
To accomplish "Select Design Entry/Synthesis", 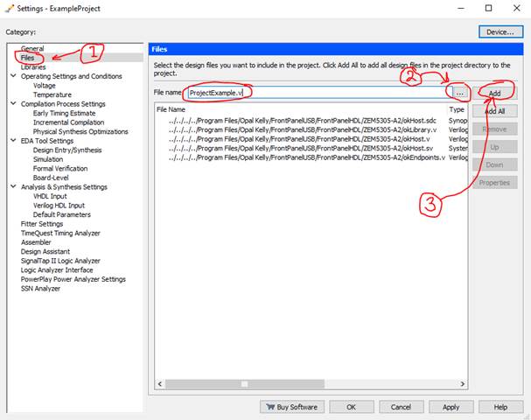I will 67,150.
